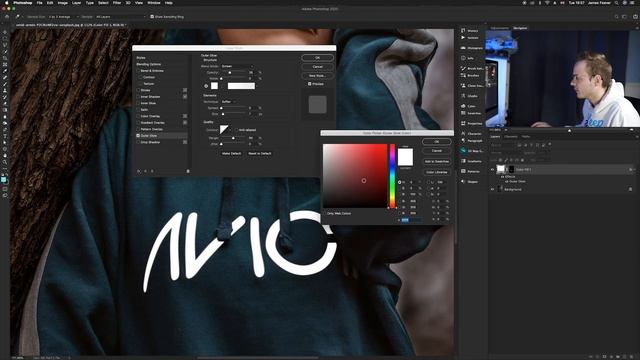Viewport: 640px width, 360px height.
Task: Open the Filter menu
Action: pos(117,3)
